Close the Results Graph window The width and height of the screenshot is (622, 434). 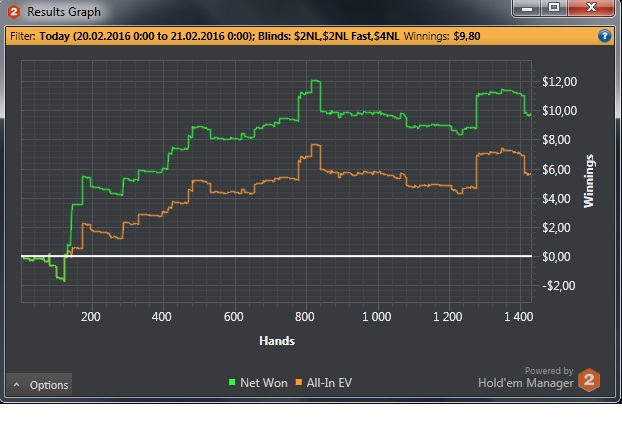point(591,8)
